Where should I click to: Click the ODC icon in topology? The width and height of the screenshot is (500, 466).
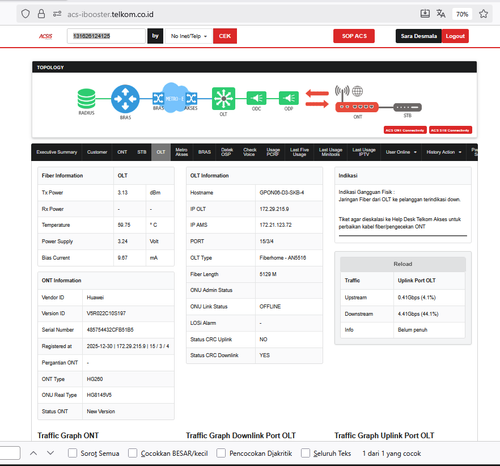pyautogui.click(x=256, y=98)
